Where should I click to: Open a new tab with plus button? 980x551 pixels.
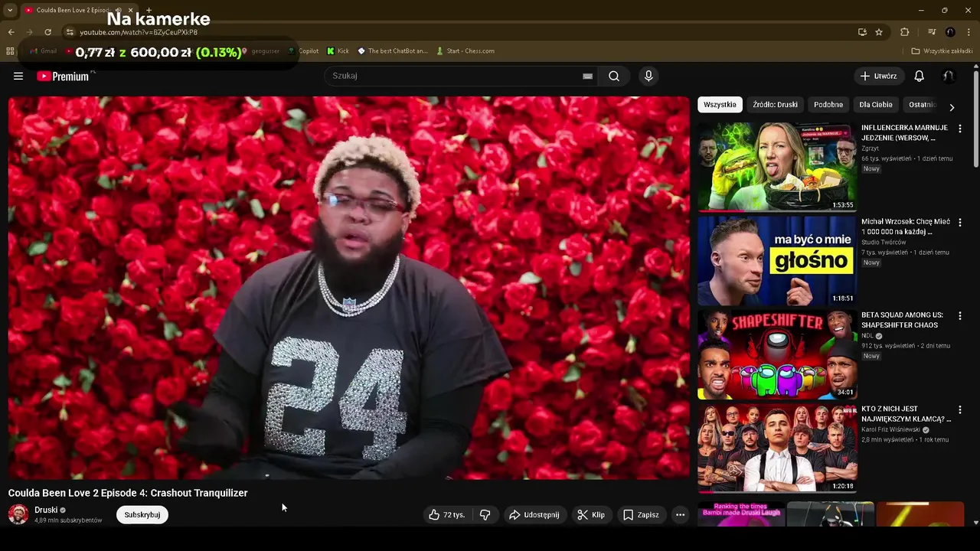[149, 10]
